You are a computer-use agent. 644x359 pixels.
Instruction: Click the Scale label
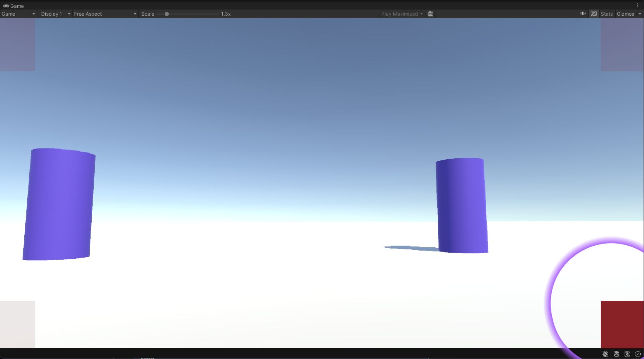pyautogui.click(x=147, y=14)
